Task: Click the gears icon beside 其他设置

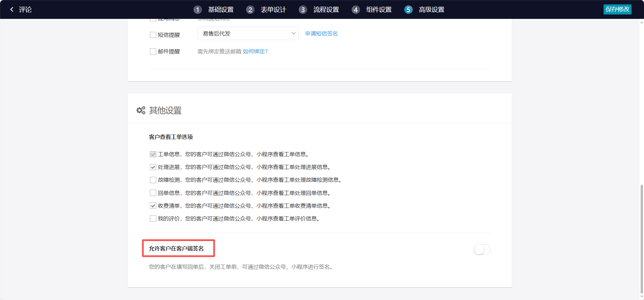Action: coord(141,110)
